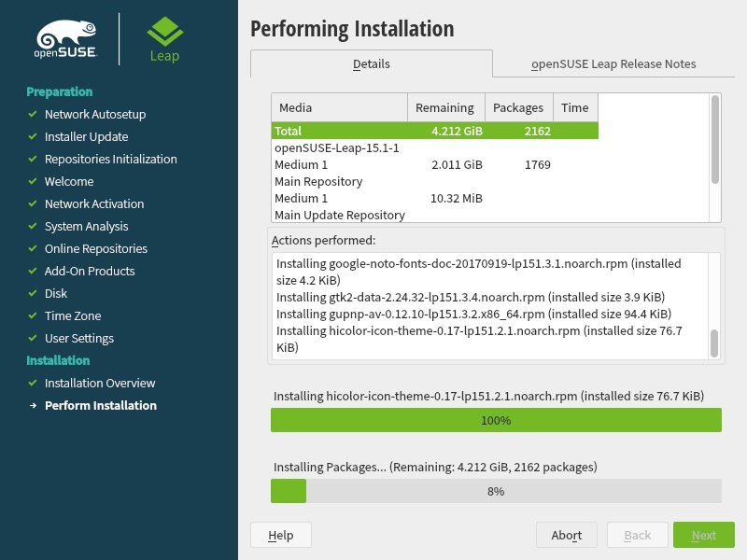Viewport: 747px width, 560px height.
Task: Click the checkmark beside User Settings
Action: [33, 338]
